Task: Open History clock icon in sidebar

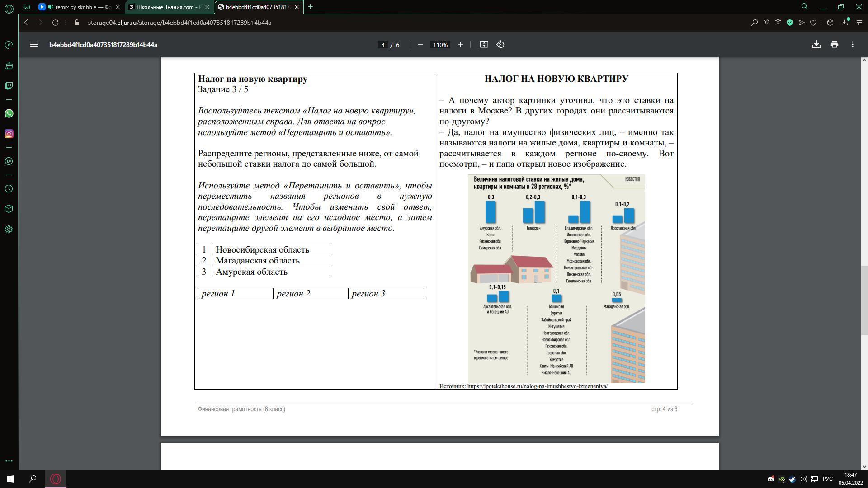Action: [9, 189]
